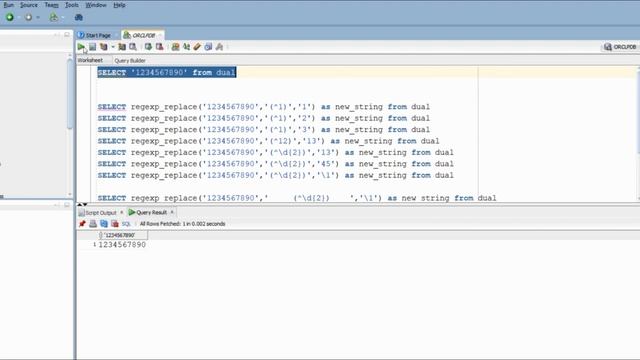The width and height of the screenshot is (640, 360).
Task: Click the SQL link in Query Result toolbar
Action: click(x=126, y=224)
